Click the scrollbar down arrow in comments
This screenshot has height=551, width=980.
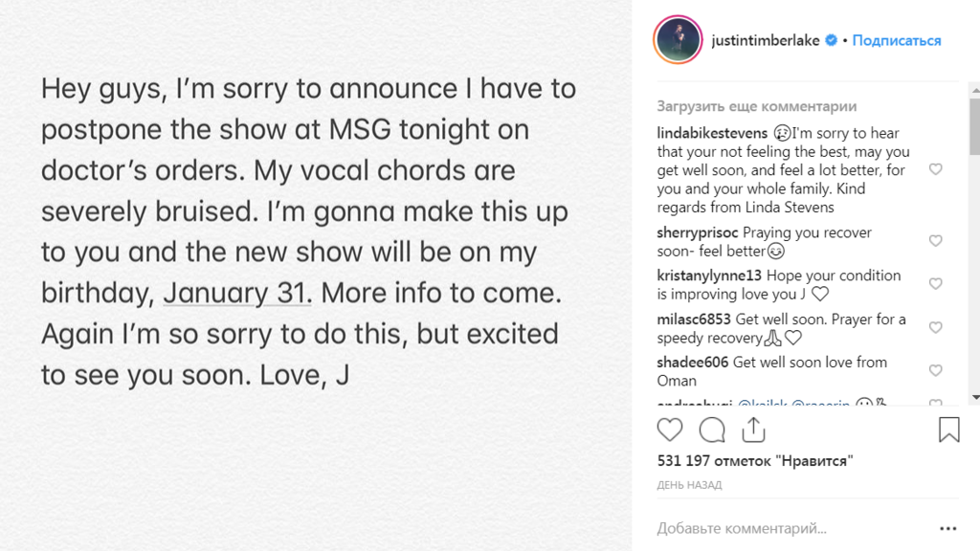tap(975, 397)
